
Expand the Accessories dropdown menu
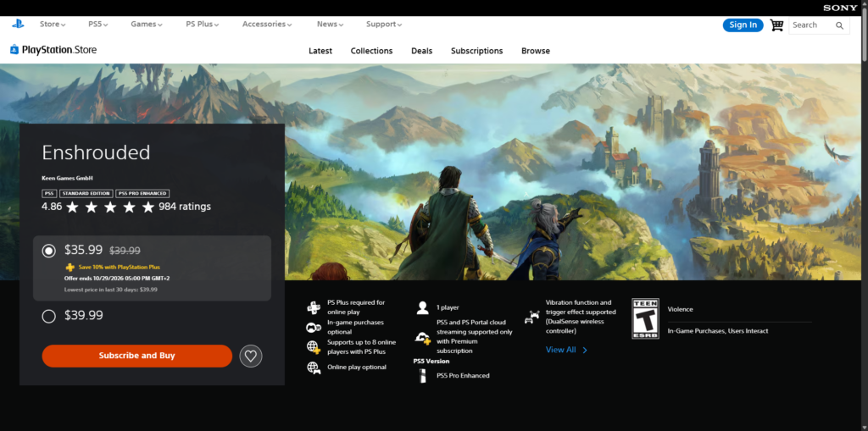coord(267,25)
